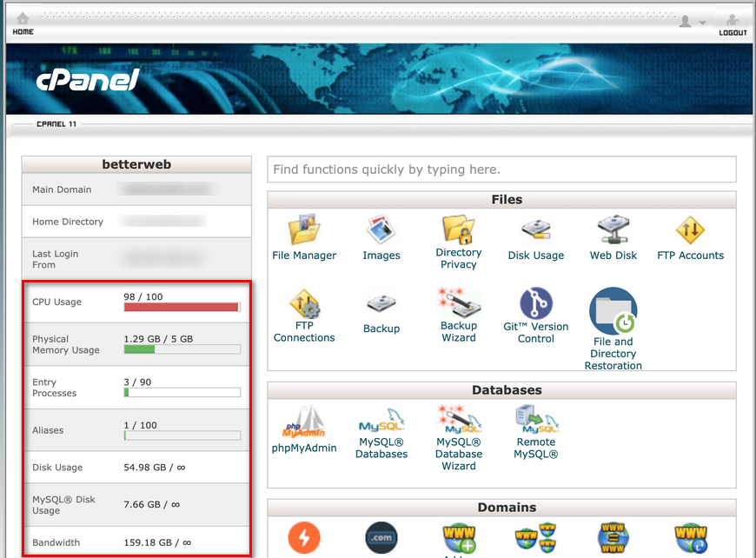Open File and Directory Restoration icon

[x=613, y=311]
